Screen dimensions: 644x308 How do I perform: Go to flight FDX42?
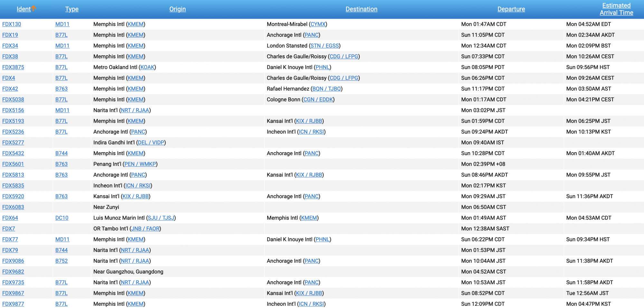click(x=10, y=89)
